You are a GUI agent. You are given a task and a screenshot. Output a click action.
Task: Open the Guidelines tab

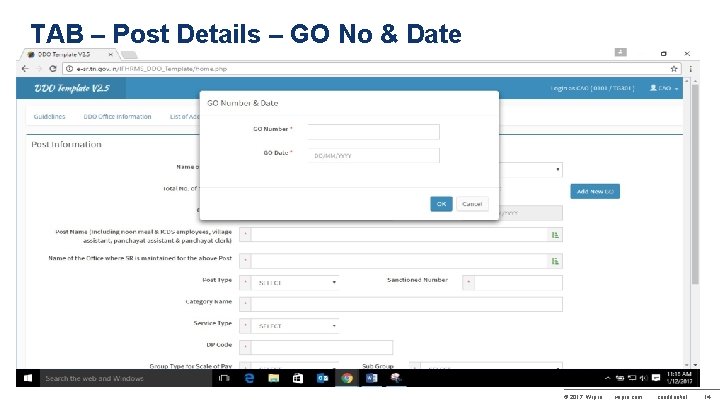coord(50,117)
